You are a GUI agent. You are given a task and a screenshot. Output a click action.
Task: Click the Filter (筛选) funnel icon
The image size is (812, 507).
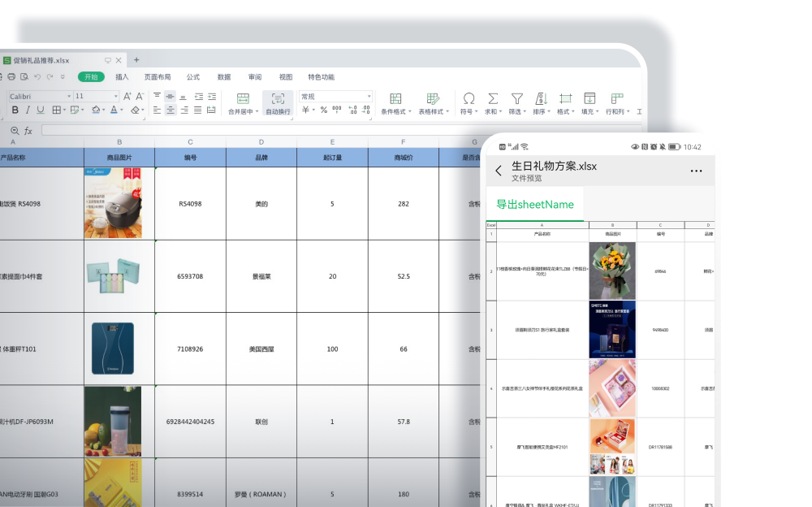(516, 98)
